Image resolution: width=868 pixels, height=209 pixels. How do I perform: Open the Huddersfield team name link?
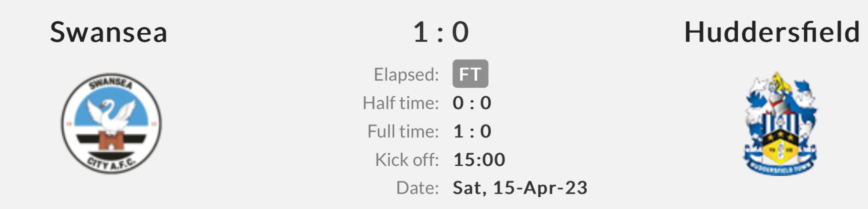click(772, 32)
